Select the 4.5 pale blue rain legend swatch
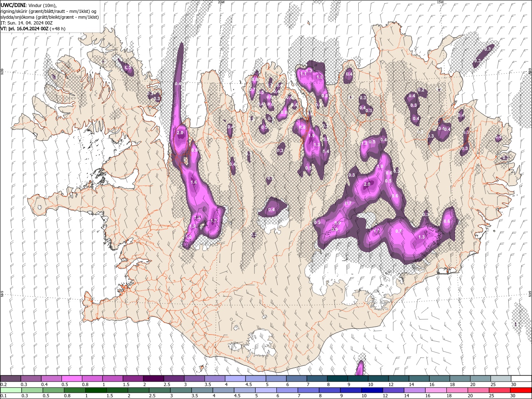 coord(245,390)
